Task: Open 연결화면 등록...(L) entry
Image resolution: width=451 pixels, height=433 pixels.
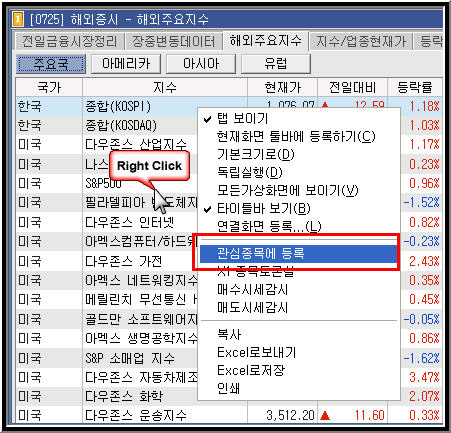Action: [269, 227]
